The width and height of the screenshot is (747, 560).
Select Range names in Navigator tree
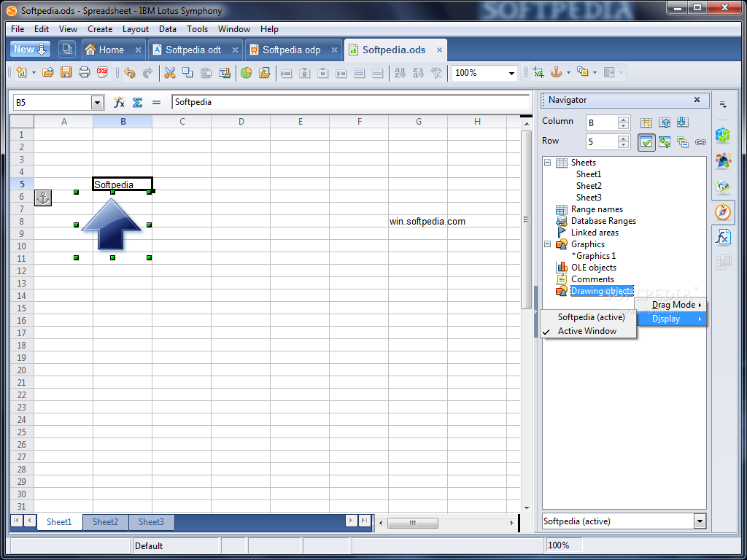(597, 209)
